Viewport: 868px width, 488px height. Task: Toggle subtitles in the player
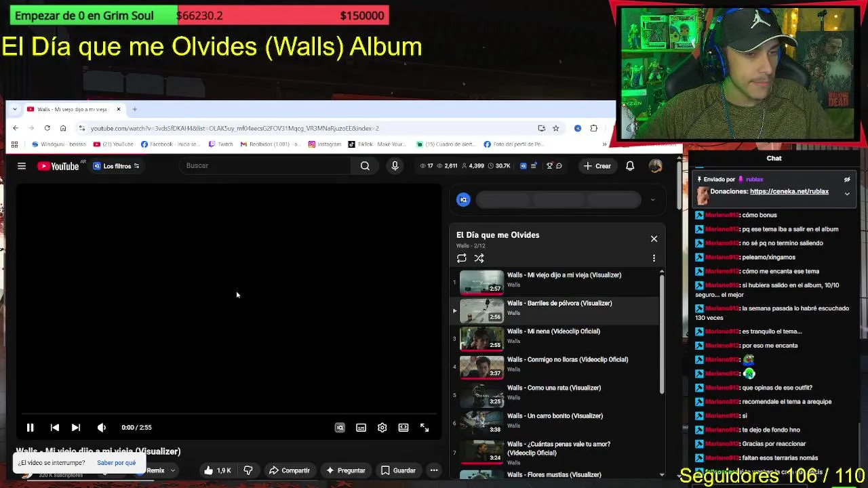[361, 428]
